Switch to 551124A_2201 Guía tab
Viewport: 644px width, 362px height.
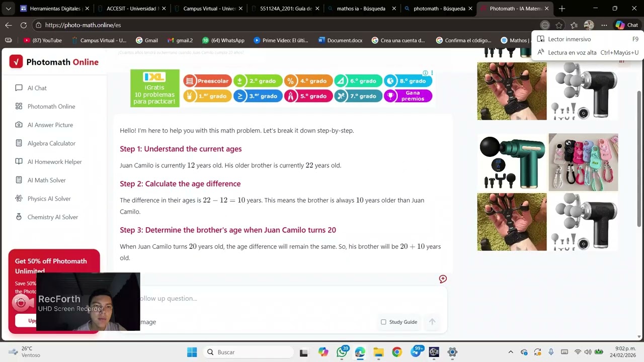(286, 9)
